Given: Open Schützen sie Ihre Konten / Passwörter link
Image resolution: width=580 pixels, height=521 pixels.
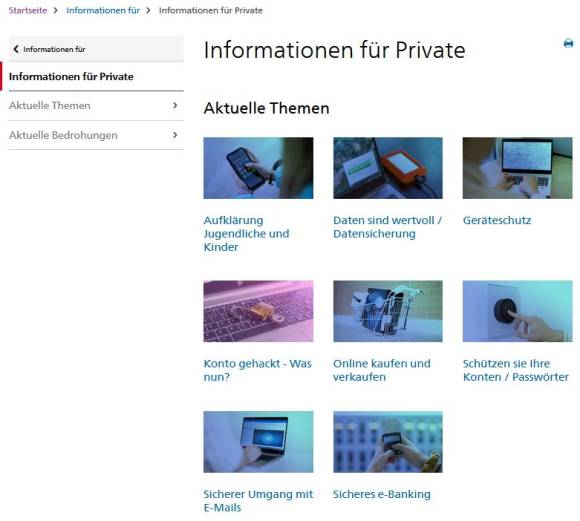Looking at the screenshot, I should point(516,370).
